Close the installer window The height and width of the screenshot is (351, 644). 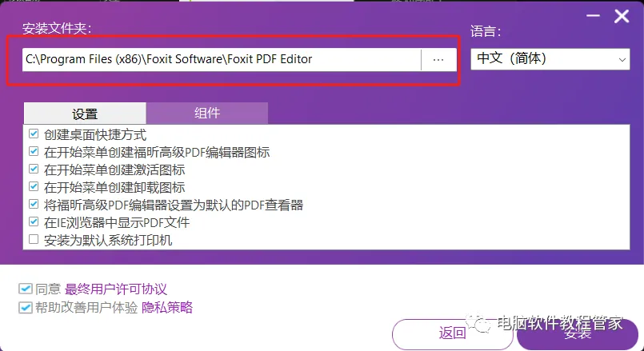coord(622,17)
